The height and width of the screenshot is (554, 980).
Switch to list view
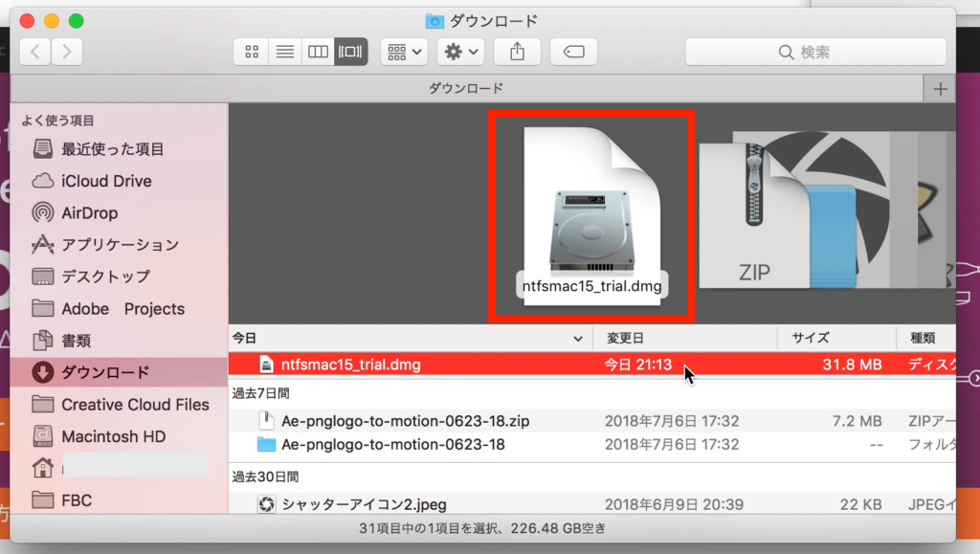click(285, 52)
